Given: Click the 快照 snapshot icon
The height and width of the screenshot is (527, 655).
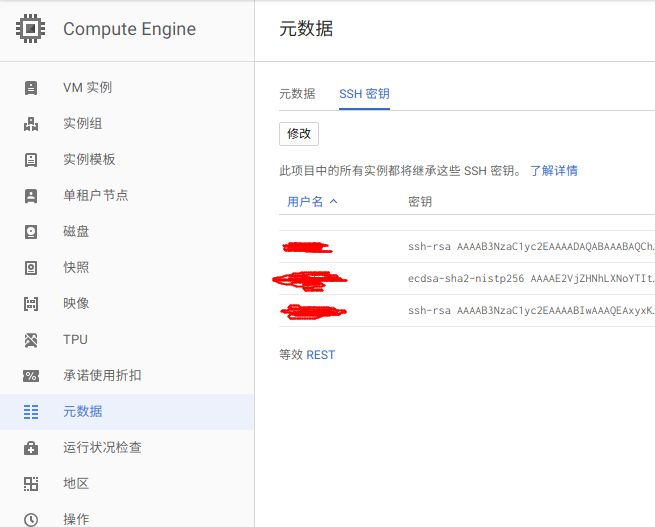Looking at the screenshot, I should pos(31,267).
